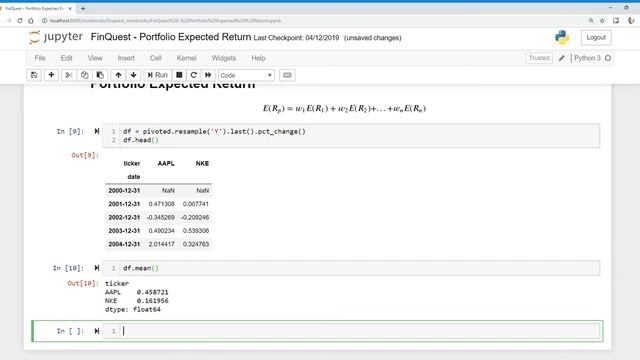Insert a cell below with plus icon

pos(51,75)
